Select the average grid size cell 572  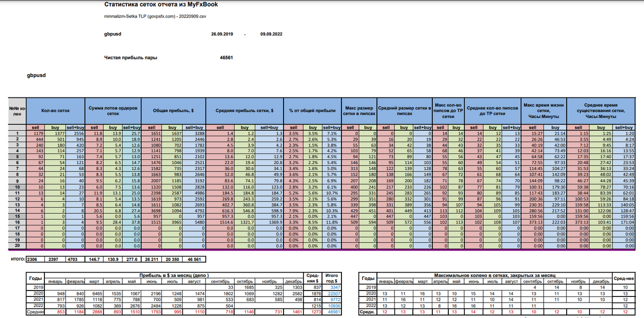click(x=404, y=221)
